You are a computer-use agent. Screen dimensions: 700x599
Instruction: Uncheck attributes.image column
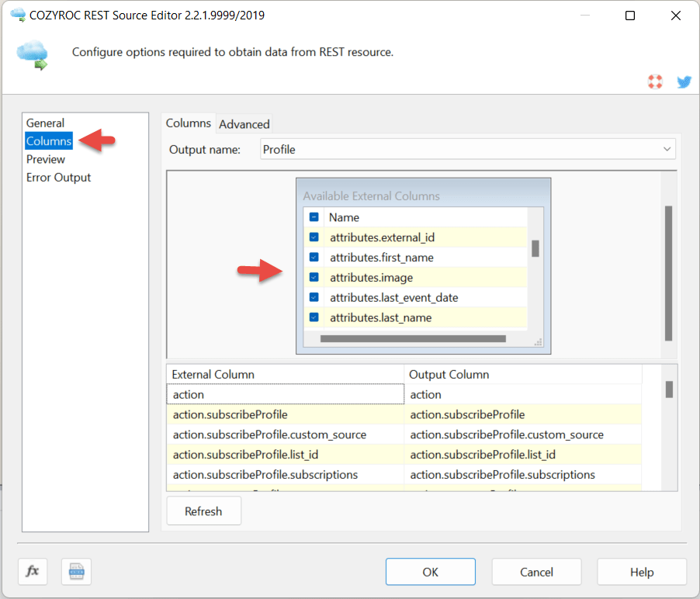[314, 277]
